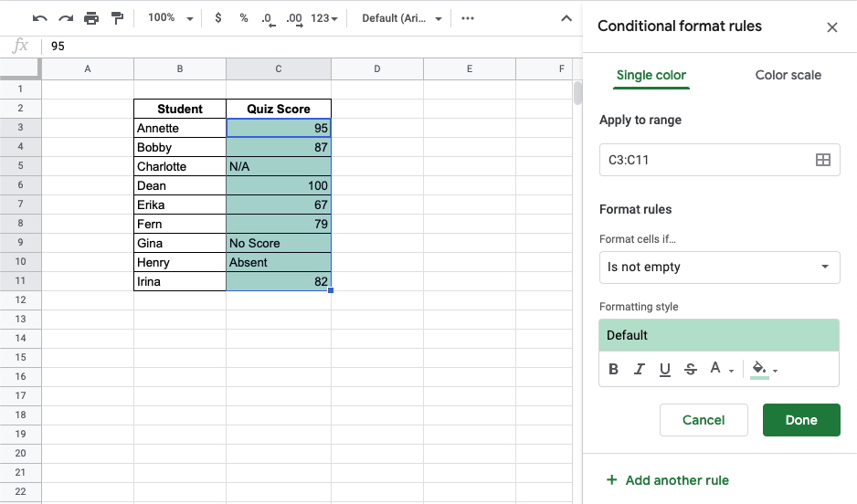Click the cell 'N/A'
857x504 pixels.
coord(278,166)
